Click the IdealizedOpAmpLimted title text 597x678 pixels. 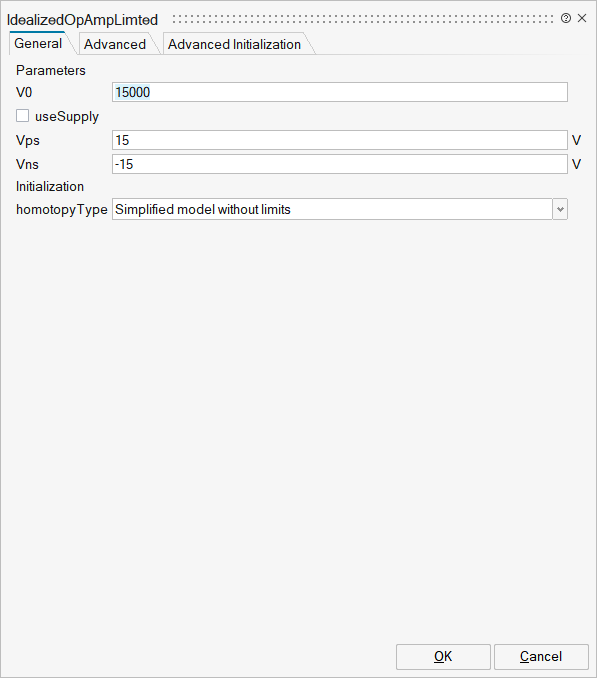(83, 19)
